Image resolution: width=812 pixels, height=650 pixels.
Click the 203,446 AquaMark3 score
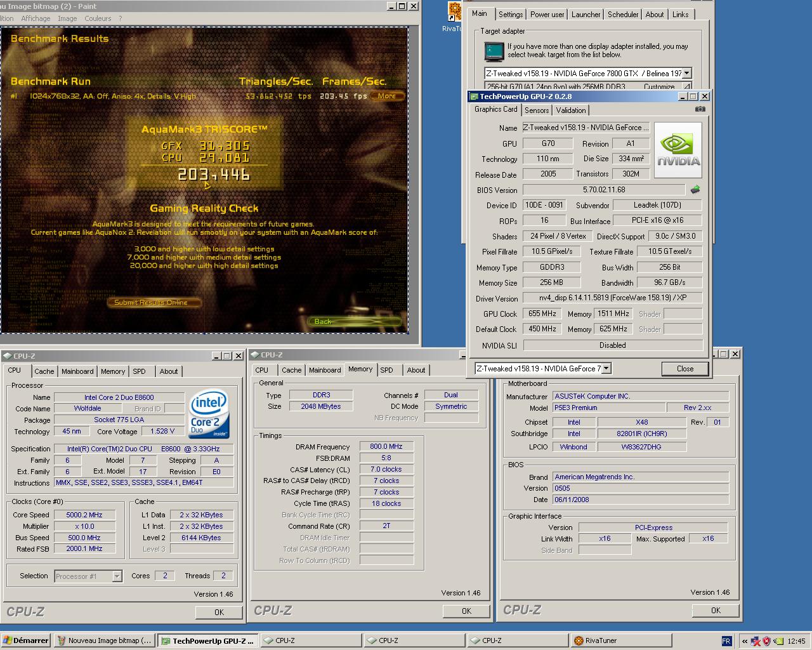pos(214,174)
